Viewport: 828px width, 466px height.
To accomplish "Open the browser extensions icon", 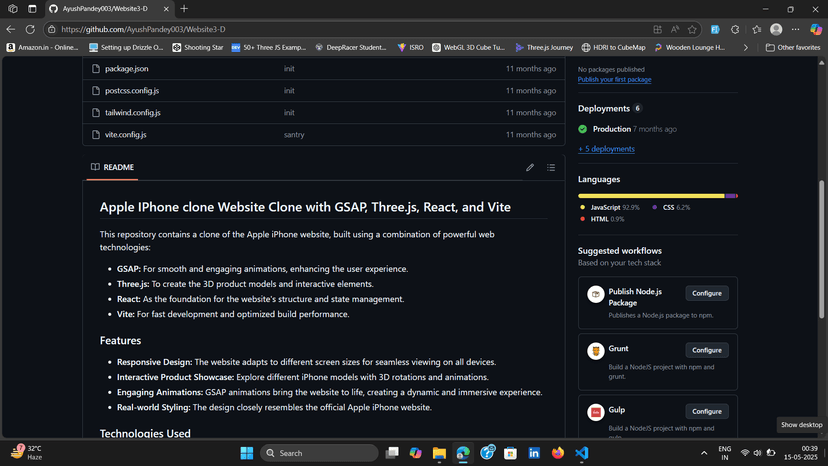I will click(x=735, y=30).
